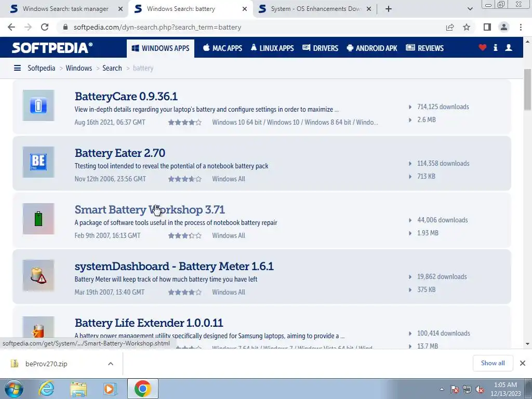Open the beProv270.zip downloaded file
This screenshot has height=399, width=532.
[x=46, y=364]
